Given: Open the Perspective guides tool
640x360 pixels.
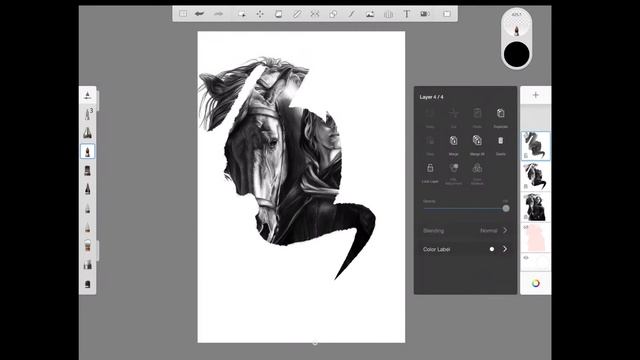Looking at the screenshot, I should click(x=388, y=14).
